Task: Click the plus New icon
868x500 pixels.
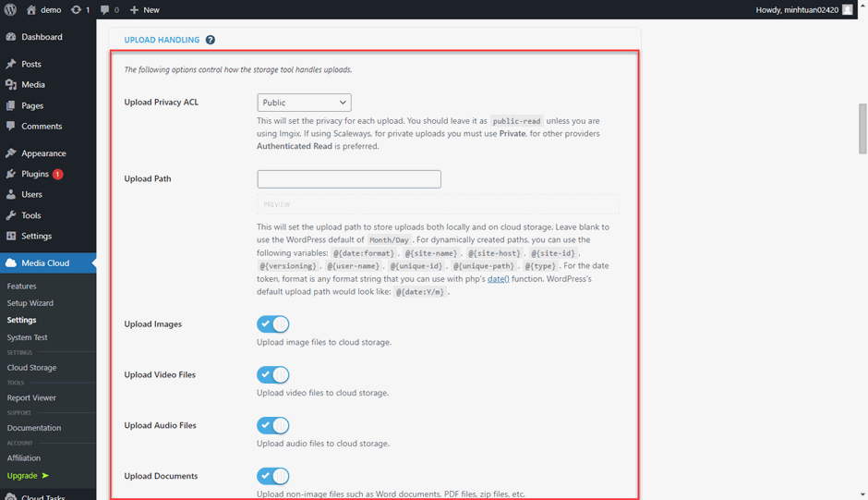Action: coord(134,10)
